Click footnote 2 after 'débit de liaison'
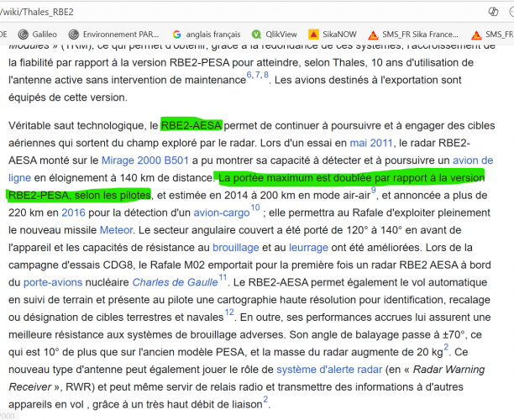 point(265,399)
